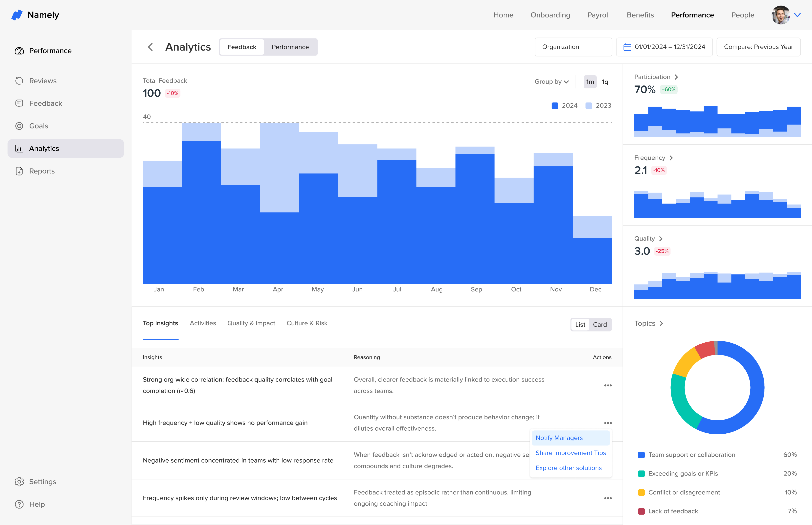Open the Participation details link
812x525 pixels.
pos(656,77)
